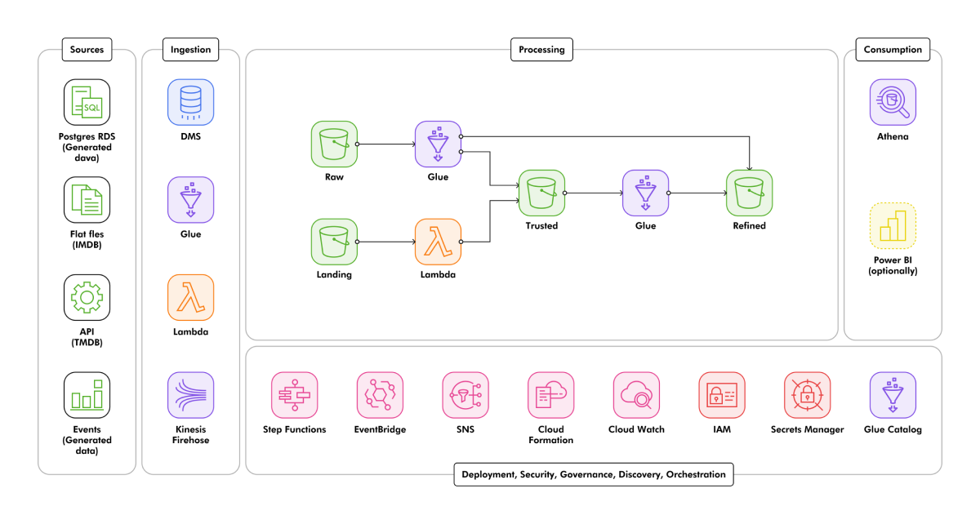980x524 pixels.
Task: Click the Lambda icon in Ingestion
Action: [190, 297]
